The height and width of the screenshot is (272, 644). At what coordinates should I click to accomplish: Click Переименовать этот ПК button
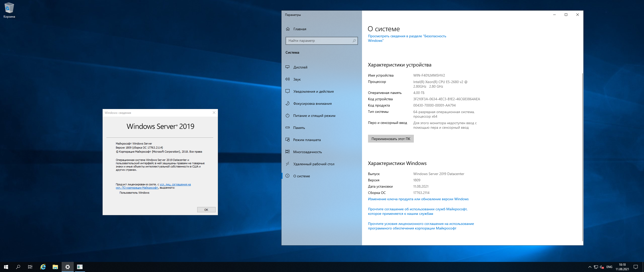pyautogui.click(x=391, y=139)
